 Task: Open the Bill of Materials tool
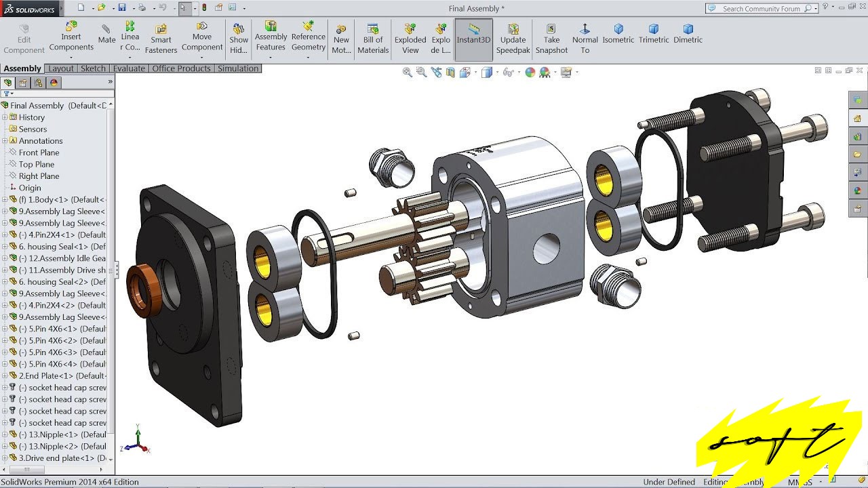click(x=373, y=35)
